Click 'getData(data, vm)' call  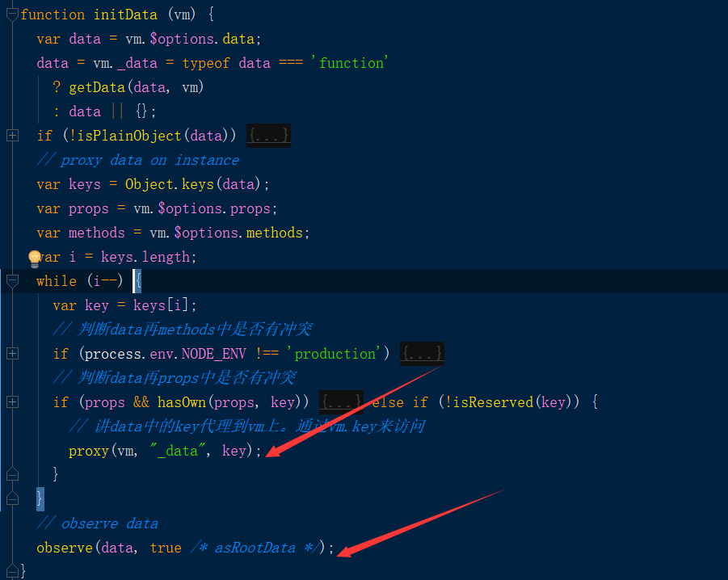coord(136,87)
